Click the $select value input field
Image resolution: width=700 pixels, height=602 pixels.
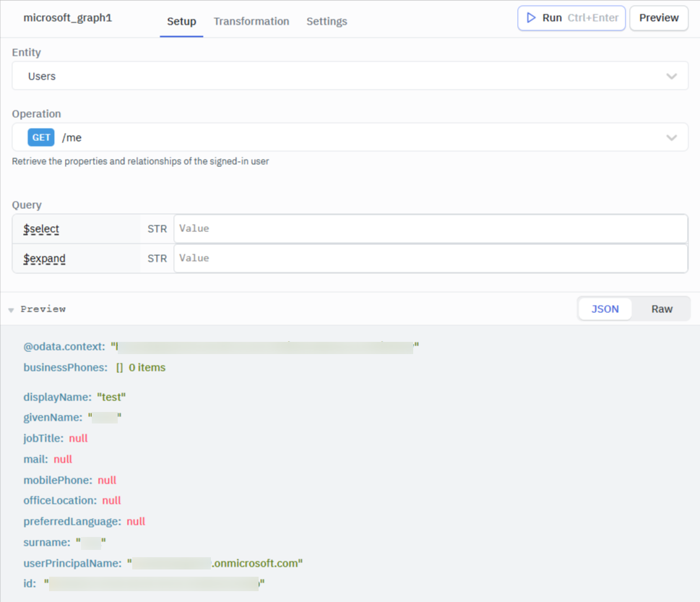point(431,228)
